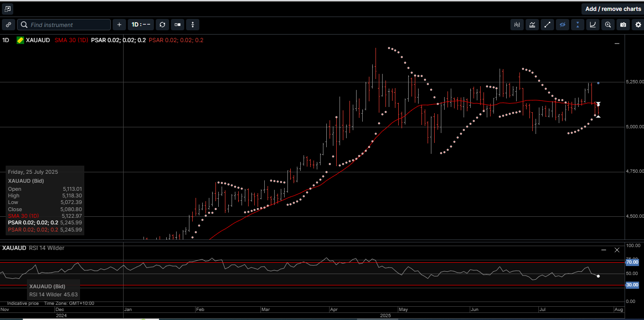Click the Aug label on the time axis
Screen dimensions: 644x320
click(x=618, y=310)
